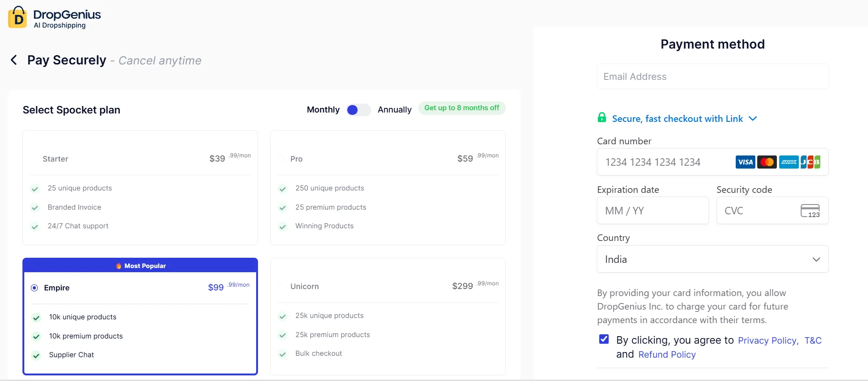Click the checkmark beside 10k unique products
This screenshot has height=381, width=868.
coord(36,317)
